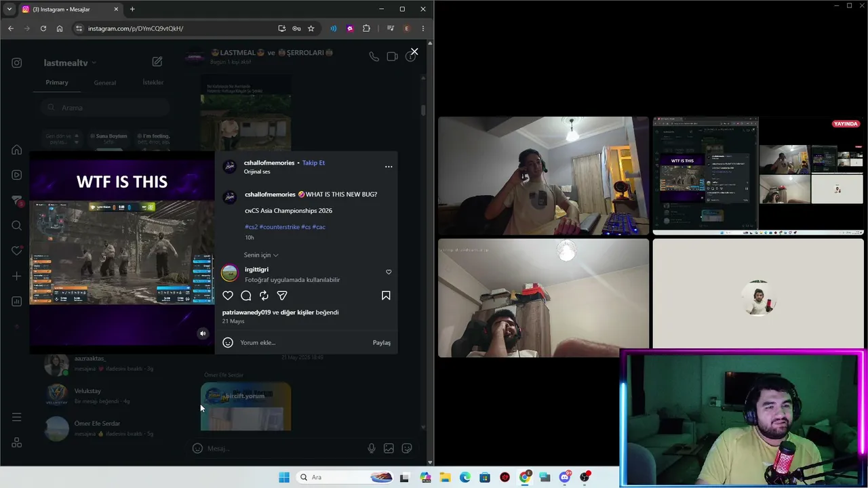The height and width of the screenshot is (488, 868).
Task: Open Microsoft Edge from the taskbar
Action: (465, 477)
